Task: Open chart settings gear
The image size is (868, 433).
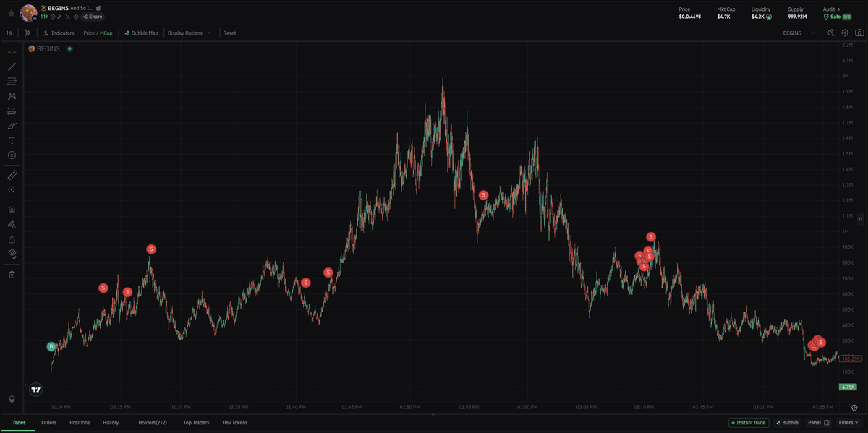Action: [x=845, y=33]
